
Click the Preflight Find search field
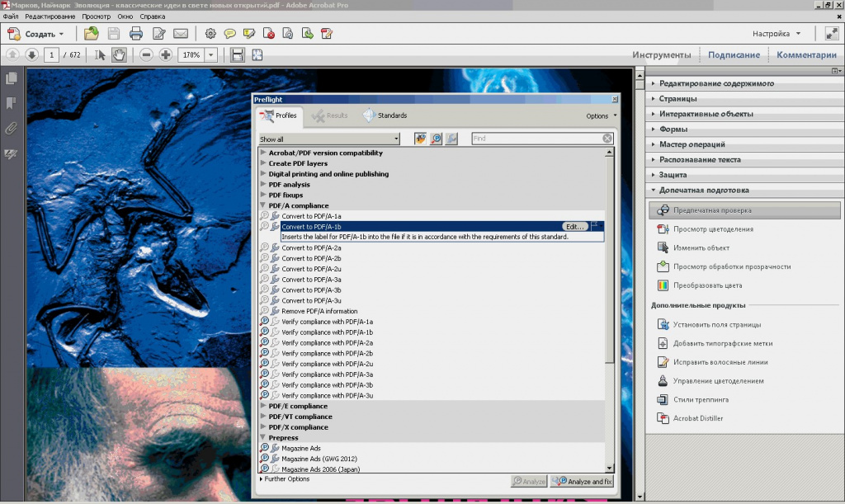coord(536,139)
